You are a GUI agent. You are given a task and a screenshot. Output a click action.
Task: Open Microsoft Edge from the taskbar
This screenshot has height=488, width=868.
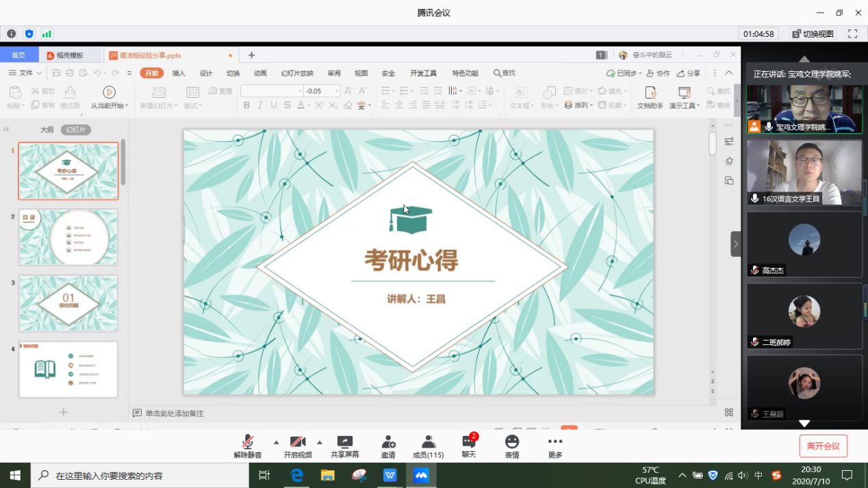(297, 475)
